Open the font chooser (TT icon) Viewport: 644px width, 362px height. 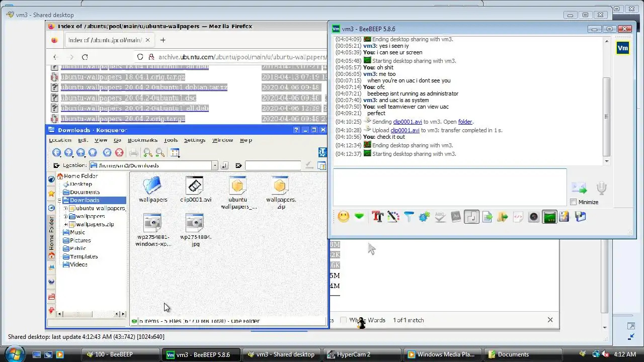tap(377, 217)
